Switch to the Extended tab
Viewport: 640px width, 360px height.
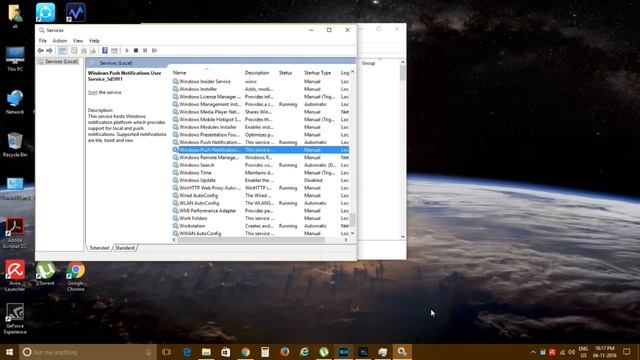point(99,248)
